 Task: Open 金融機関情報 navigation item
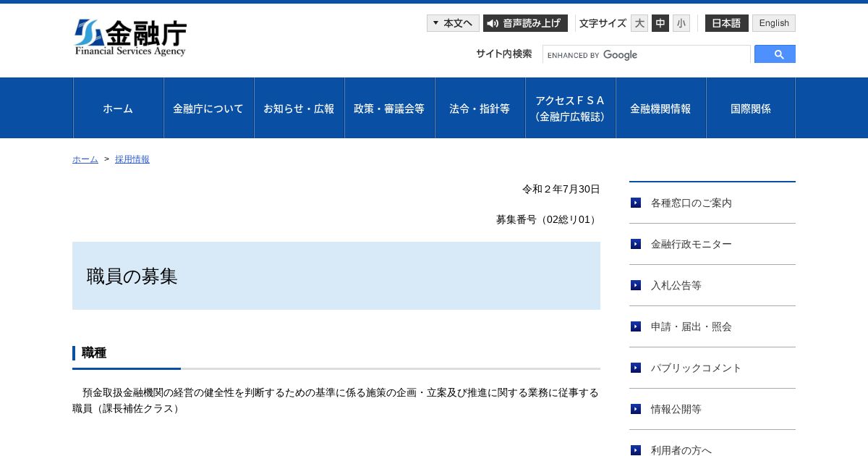coord(661,108)
